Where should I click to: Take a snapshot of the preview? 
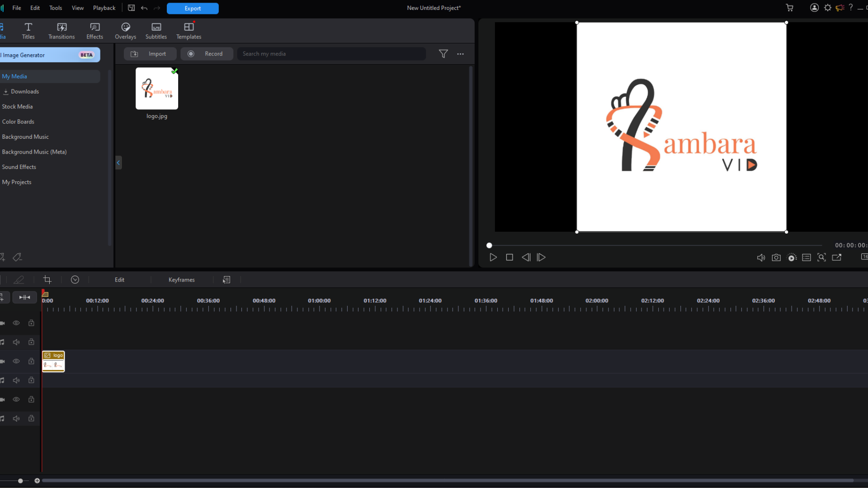(x=776, y=258)
